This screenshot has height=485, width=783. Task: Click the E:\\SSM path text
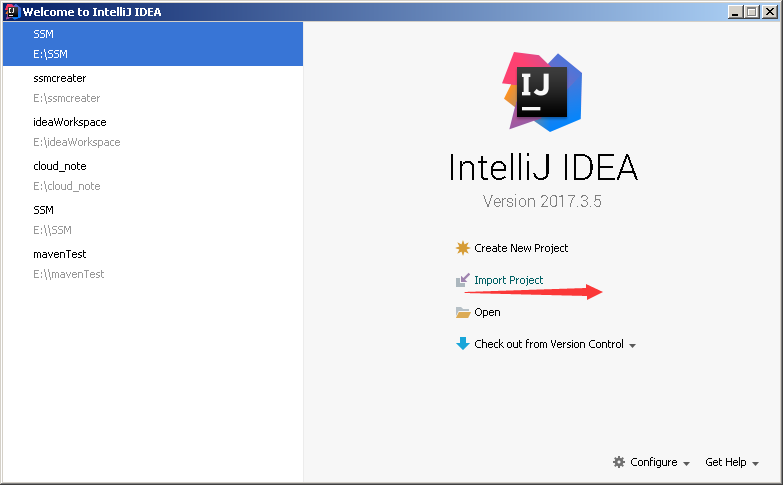point(52,230)
